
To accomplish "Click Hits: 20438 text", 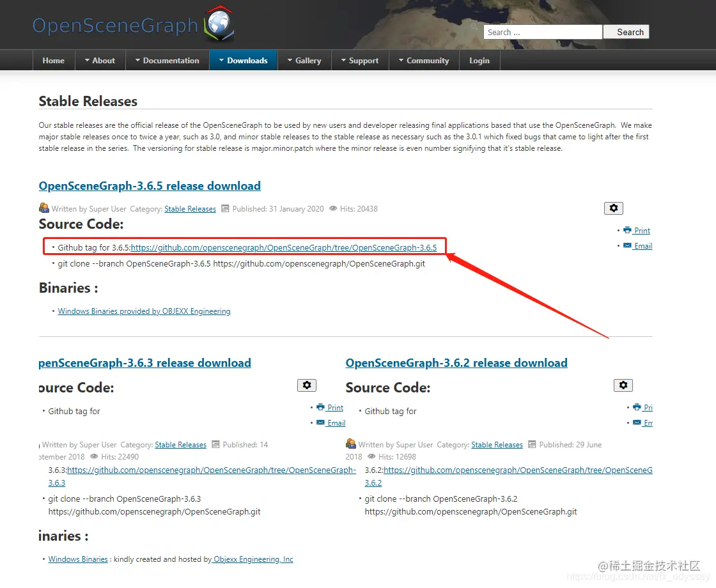I will pos(359,208).
